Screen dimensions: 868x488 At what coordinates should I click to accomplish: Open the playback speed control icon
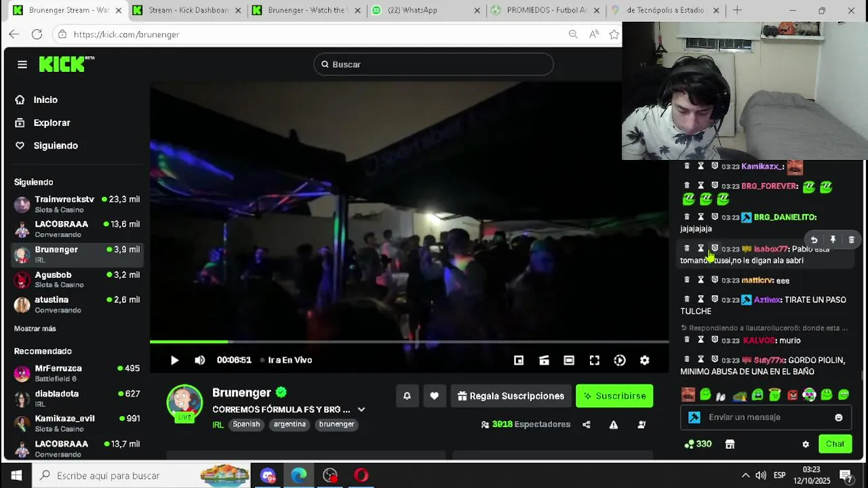coord(620,361)
